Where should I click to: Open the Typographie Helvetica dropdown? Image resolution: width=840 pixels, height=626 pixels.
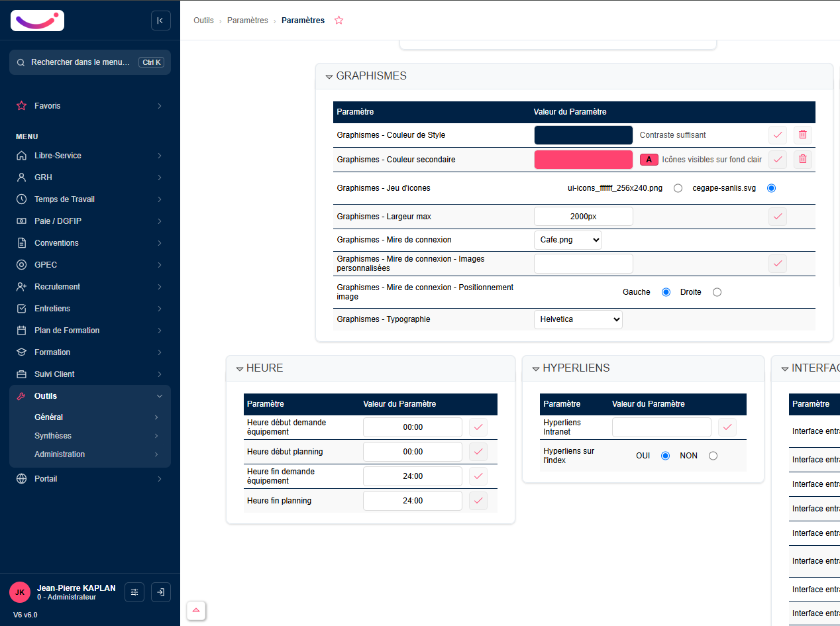(578, 319)
